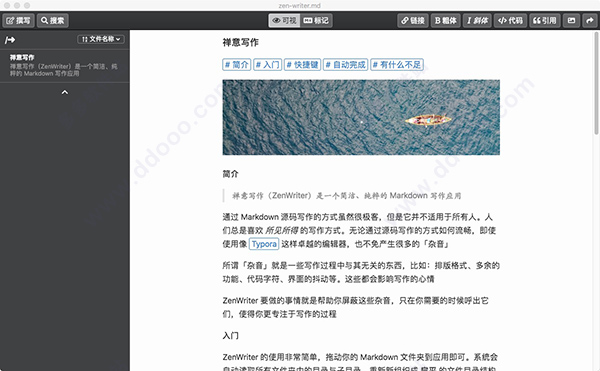Screen dimensions: 600x371
Task: Jump to the # 自动完成 tag
Action: tap(346, 65)
